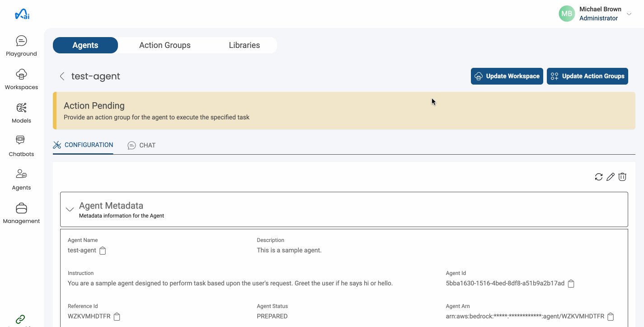644x327 pixels.
Task: Open the Playground section in the sidebar
Action: click(21, 45)
